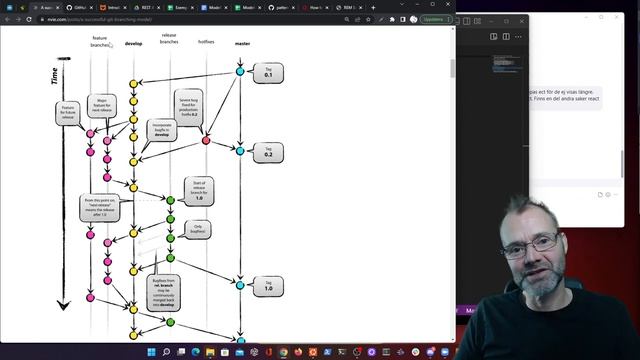Click the 'feature branches' column heading
This screenshot has height=360, width=640.
coord(100,41)
